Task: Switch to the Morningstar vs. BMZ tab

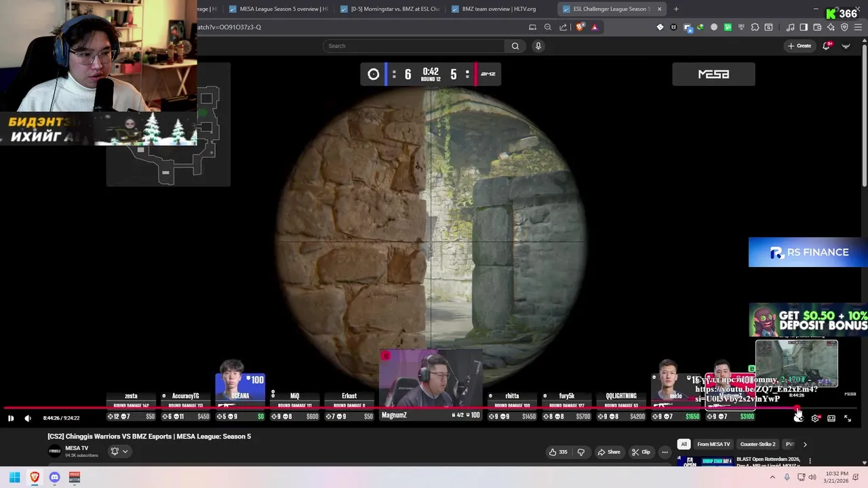Action: click(x=390, y=9)
